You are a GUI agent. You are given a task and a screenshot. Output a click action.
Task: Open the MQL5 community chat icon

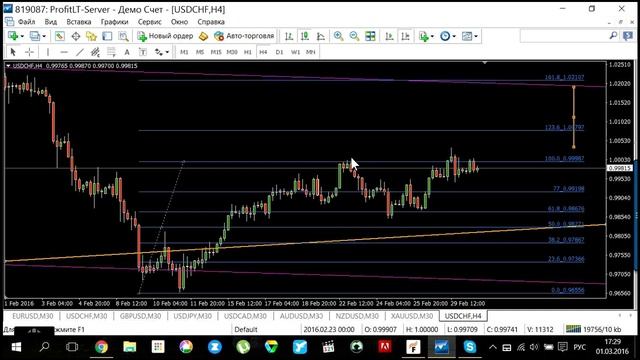628,36
